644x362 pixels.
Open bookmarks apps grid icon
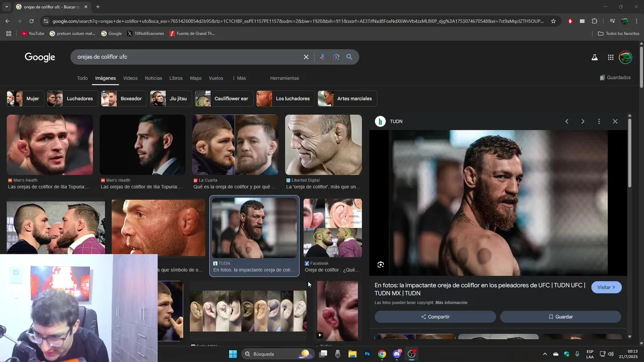point(9,34)
